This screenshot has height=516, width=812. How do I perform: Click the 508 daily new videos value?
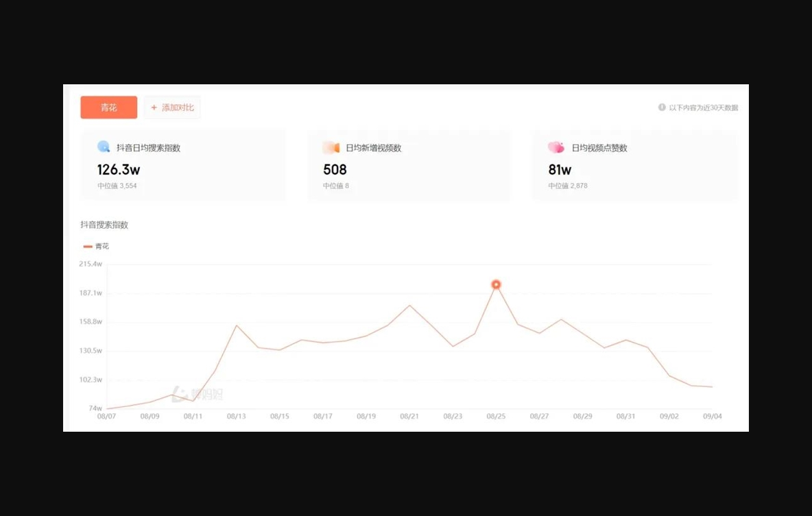pyautogui.click(x=335, y=169)
